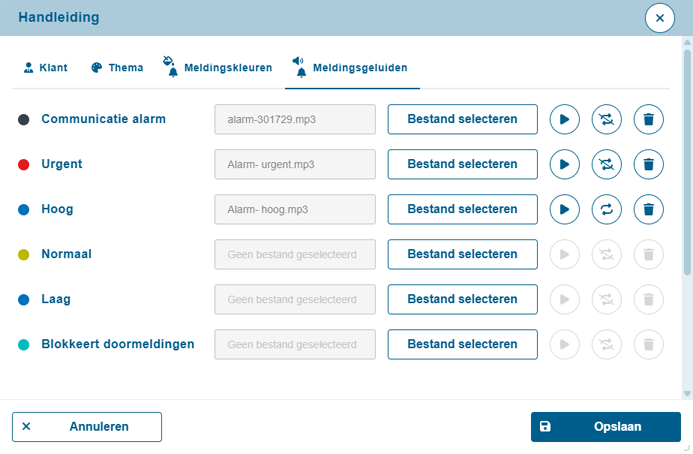Toggle repeat for Communicatie alarm sound
This screenshot has height=454, width=693.
(x=606, y=119)
